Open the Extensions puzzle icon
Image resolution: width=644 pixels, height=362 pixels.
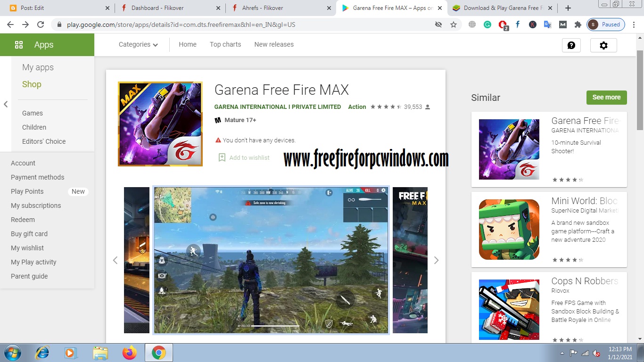pos(578,25)
